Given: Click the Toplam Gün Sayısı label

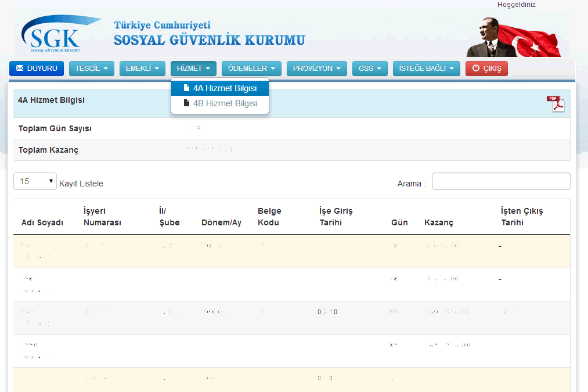Looking at the screenshot, I should (55, 128).
